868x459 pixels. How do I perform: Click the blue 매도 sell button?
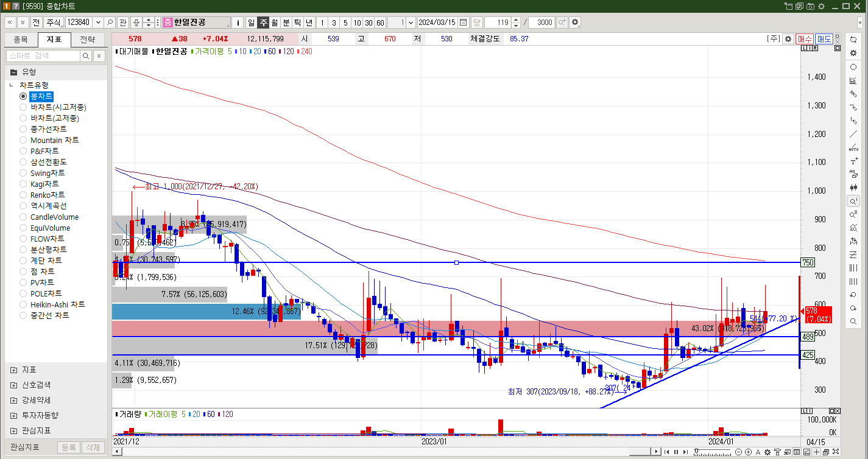point(824,38)
